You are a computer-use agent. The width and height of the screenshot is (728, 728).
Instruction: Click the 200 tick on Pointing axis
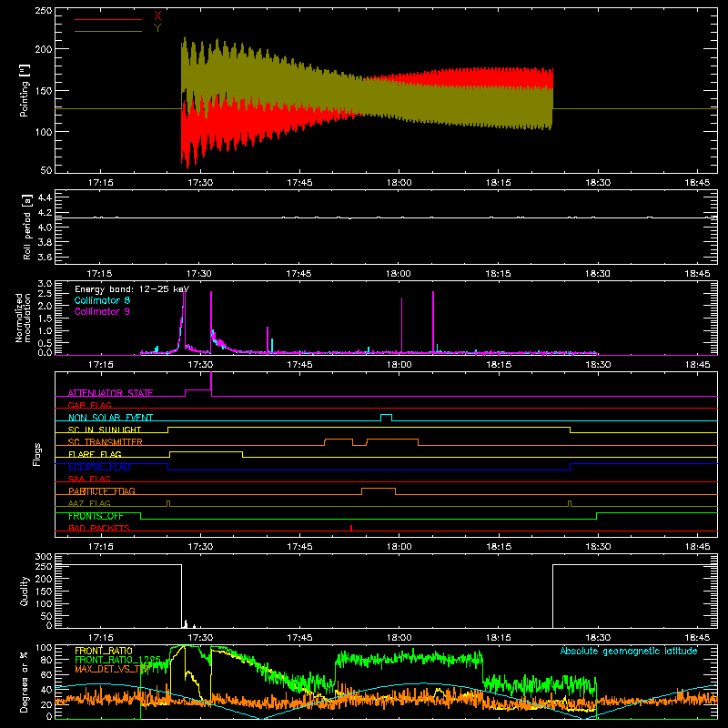point(43,49)
